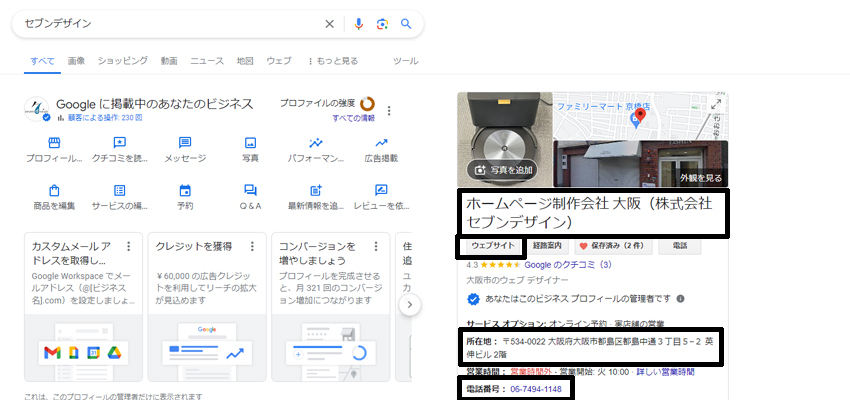Open the カスタムメール アドレスを取得 card
Image resolution: width=850 pixels, height=400 pixels.
pyautogui.click(x=83, y=307)
